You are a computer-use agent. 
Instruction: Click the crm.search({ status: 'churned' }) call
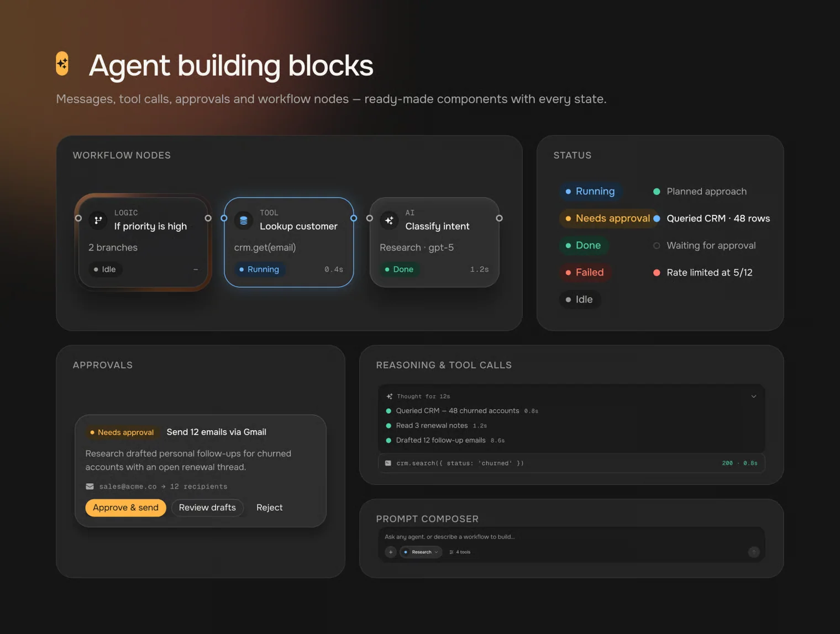point(571,463)
